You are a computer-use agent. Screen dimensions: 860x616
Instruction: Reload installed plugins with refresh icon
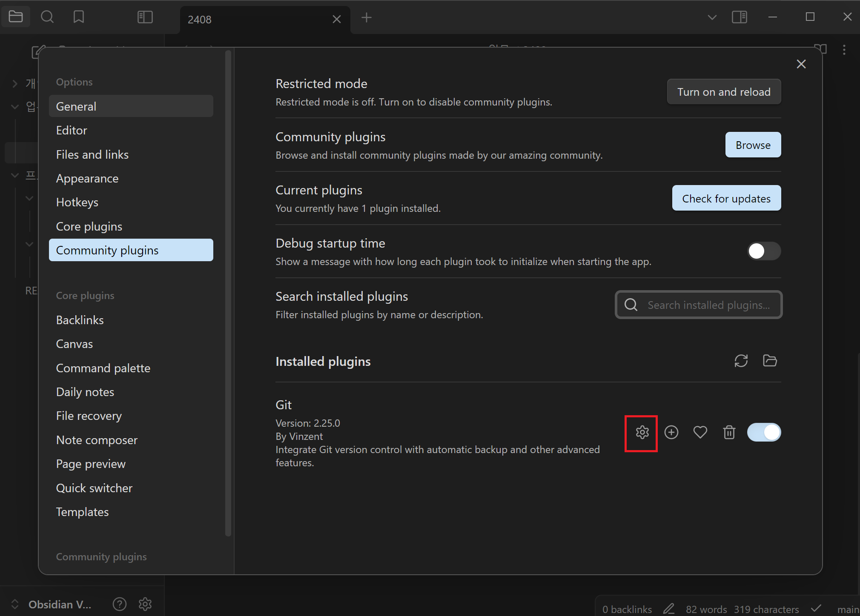click(x=741, y=361)
